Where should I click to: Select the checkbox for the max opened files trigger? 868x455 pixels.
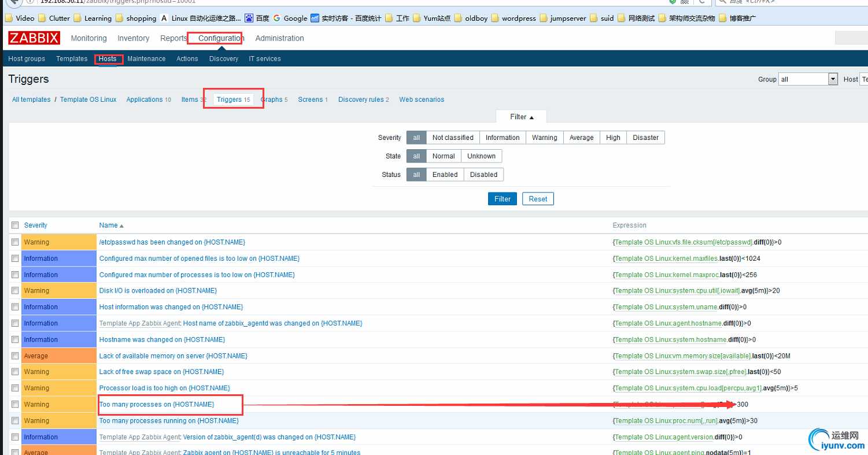(x=15, y=258)
